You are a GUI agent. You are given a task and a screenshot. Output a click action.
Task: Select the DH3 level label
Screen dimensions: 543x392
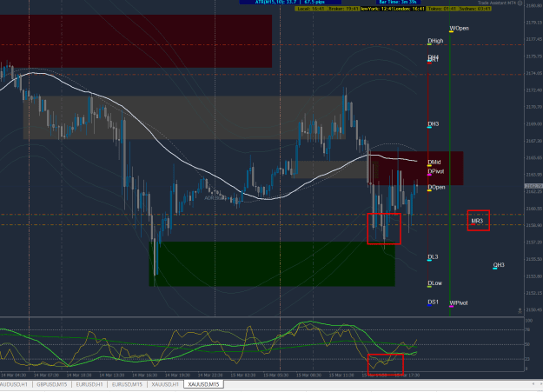(x=434, y=124)
